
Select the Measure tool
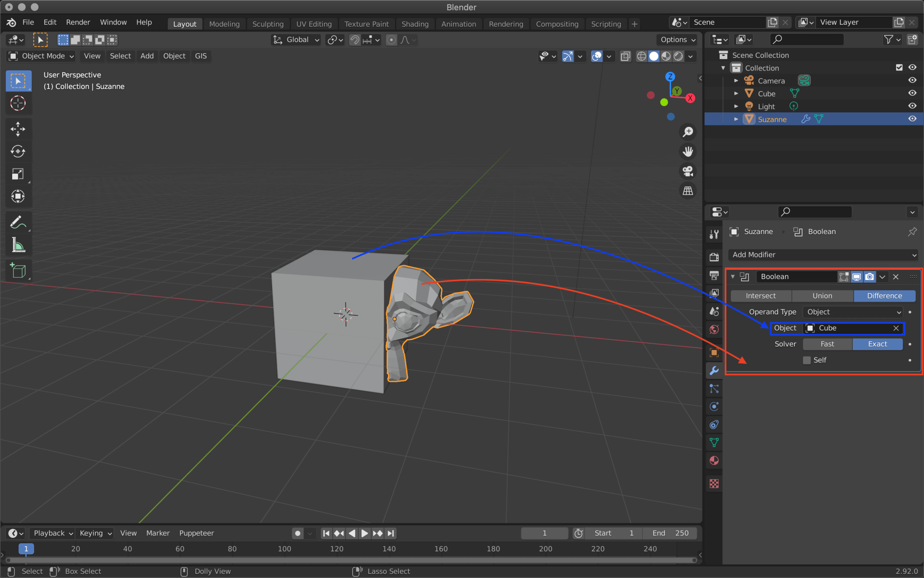[18, 245]
